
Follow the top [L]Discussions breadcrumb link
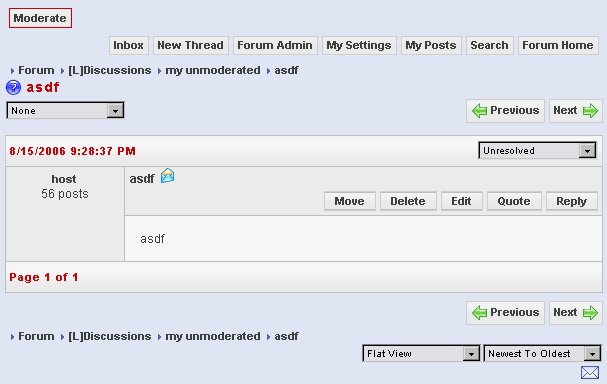coord(110,70)
